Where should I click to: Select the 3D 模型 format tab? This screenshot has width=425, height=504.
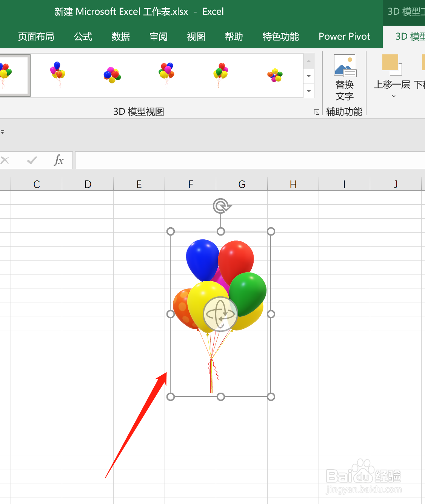[x=410, y=37]
